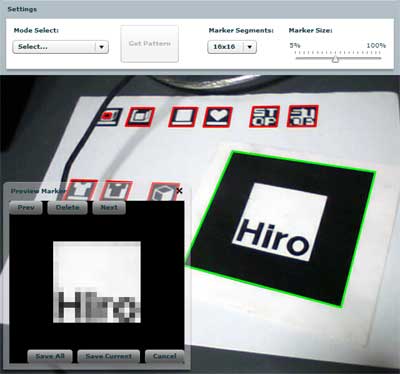Screen dimensions: 400x374
Task: Select the heart marker in camera view
Action: pos(217,117)
